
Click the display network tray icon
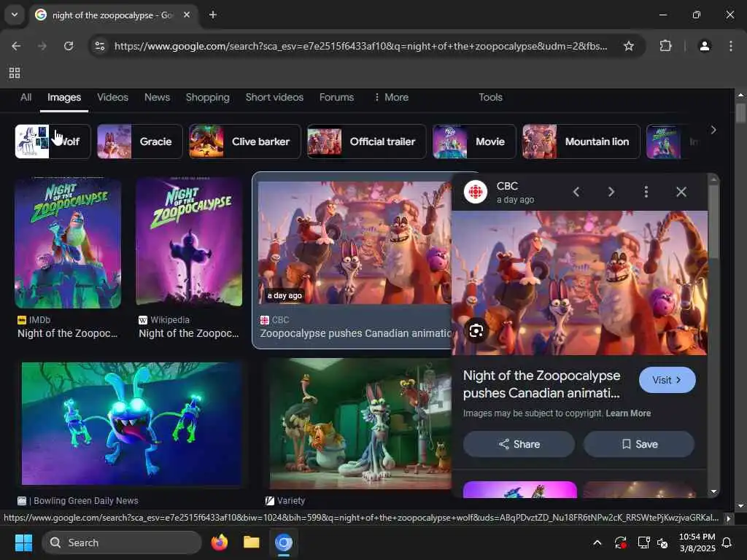643,542
